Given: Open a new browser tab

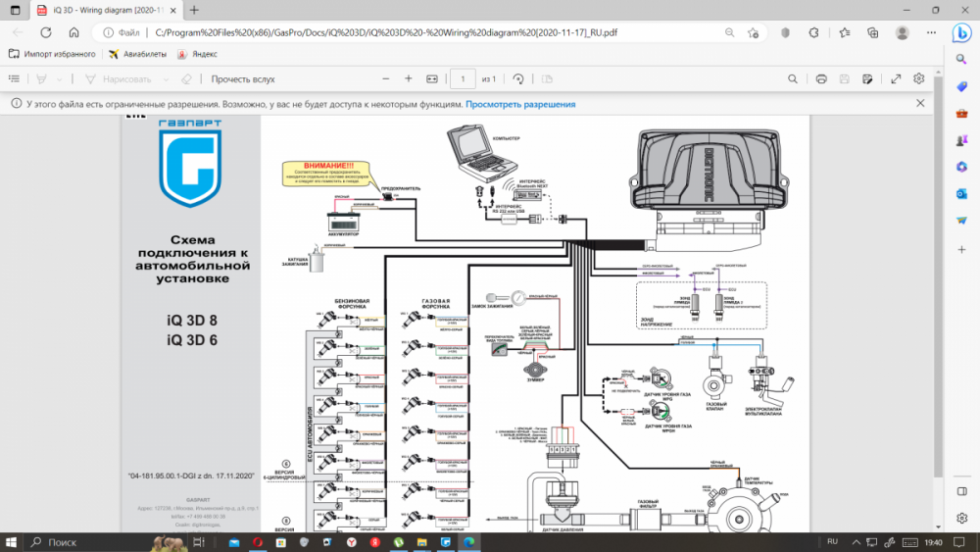Looking at the screenshot, I should [x=193, y=10].
